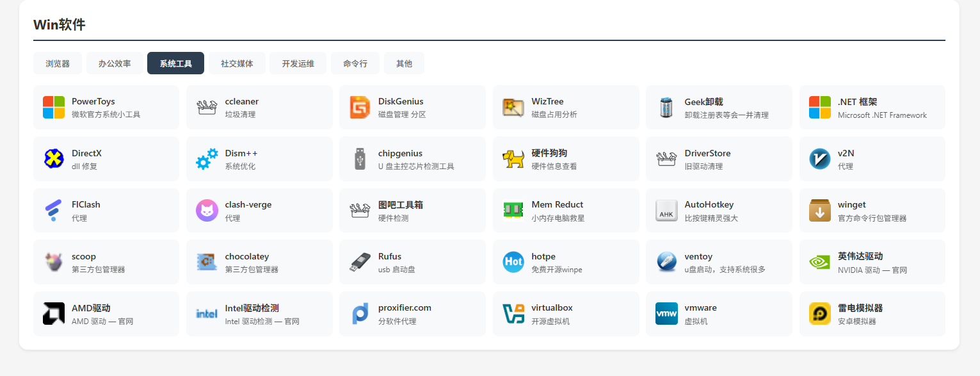Screen dimensions: 980x376
Task: Open the virtualbox icon
Action: pos(513,314)
